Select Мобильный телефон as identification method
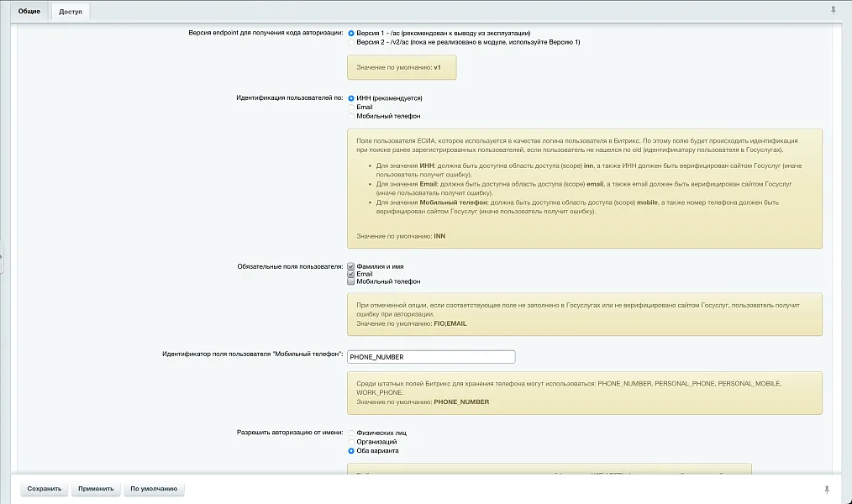852x504 pixels. (350, 115)
